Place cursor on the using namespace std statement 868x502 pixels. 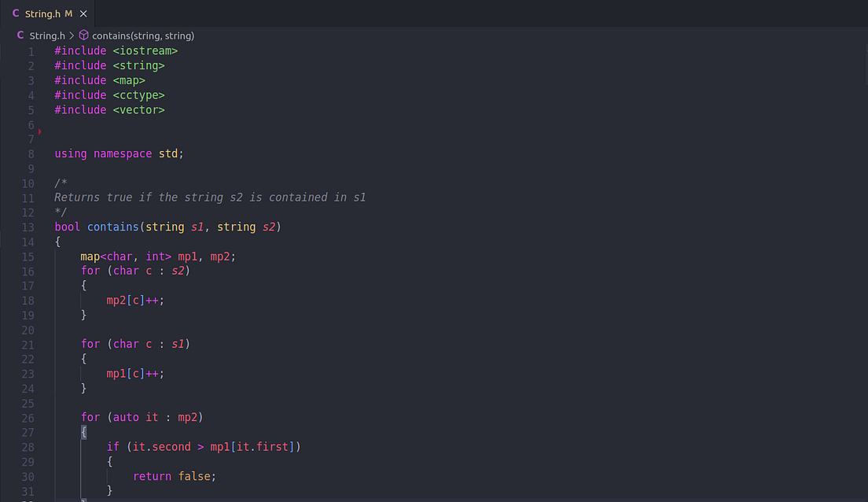(x=118, y=153)
